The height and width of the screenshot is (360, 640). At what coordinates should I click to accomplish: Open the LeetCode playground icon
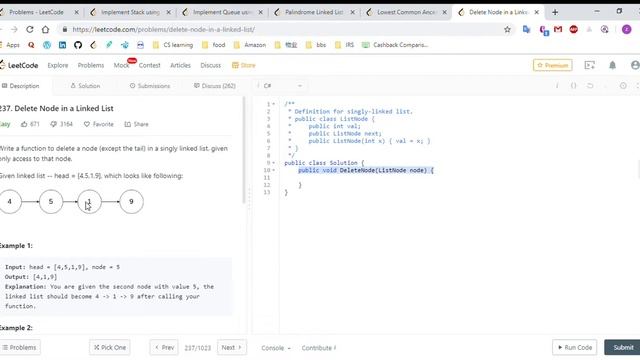click(589, 65)
